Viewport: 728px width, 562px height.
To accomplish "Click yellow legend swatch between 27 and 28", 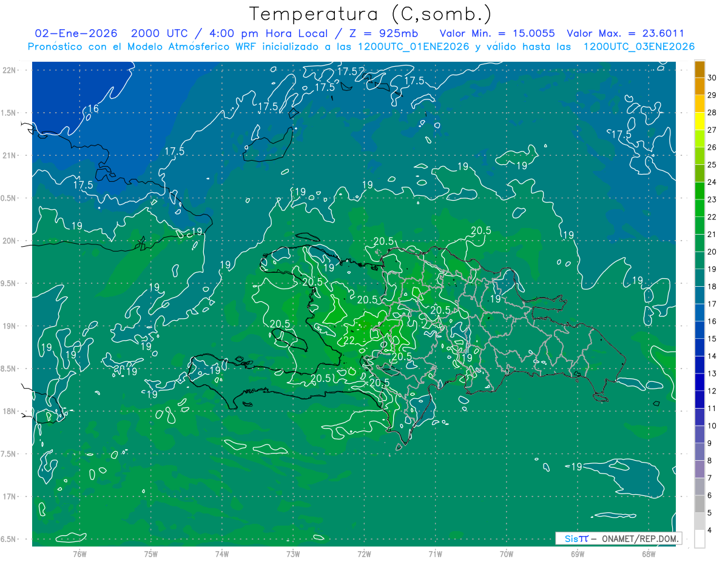I will click(x=699, y=121).
